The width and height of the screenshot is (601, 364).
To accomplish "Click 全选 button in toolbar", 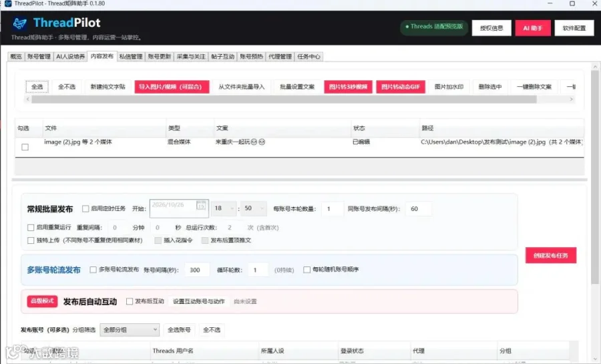I will pyautogui.click(x=37, y=87).
